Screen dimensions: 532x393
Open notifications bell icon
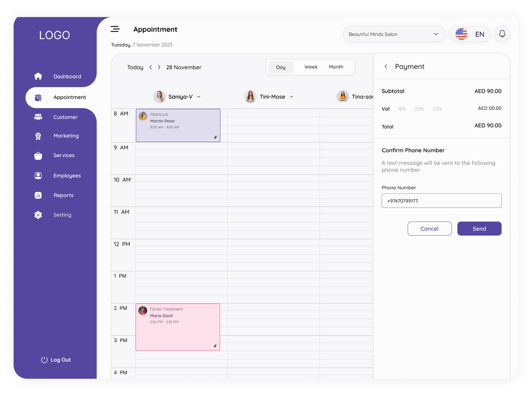(502, 34)
